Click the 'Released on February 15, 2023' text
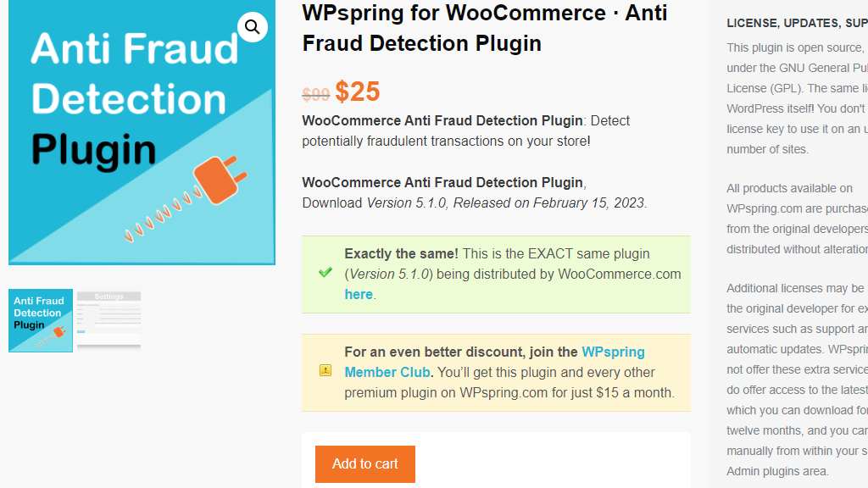The image size is (868, 488). (x=549, y=202)
